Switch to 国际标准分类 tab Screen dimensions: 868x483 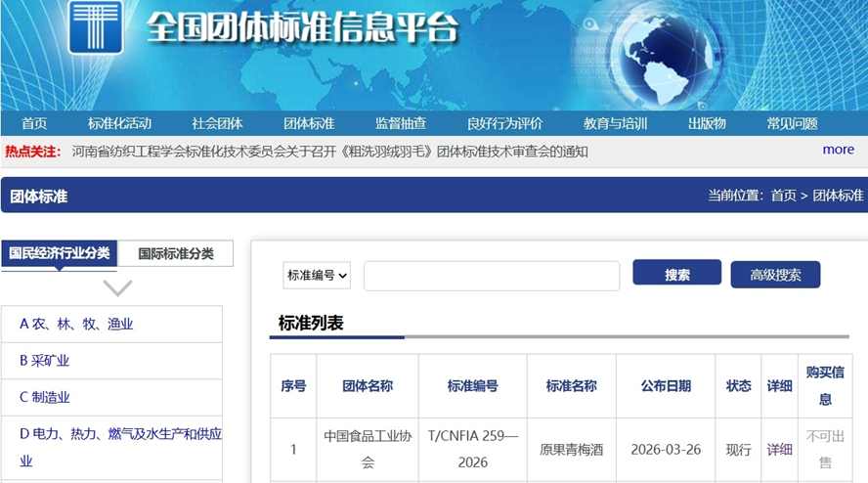[x=176, y=253]
